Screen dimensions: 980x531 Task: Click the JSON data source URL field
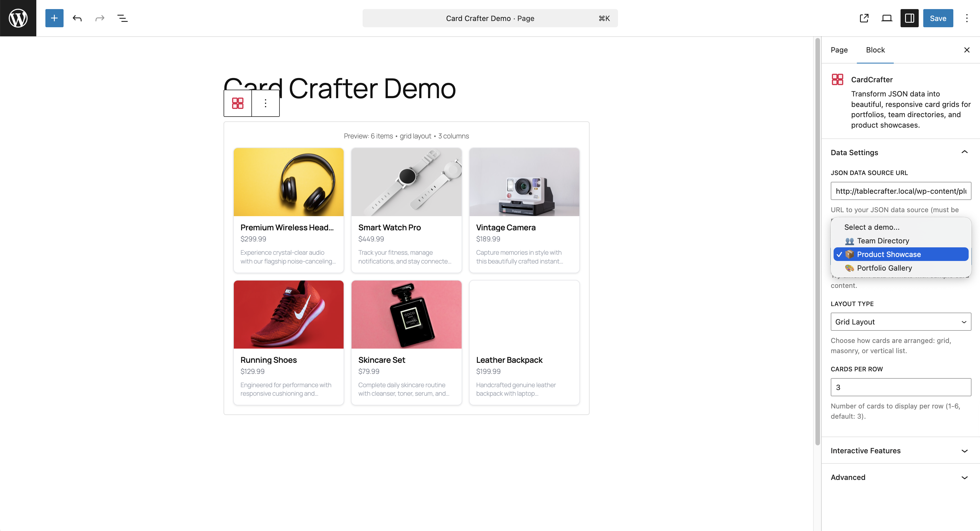click(x=901, y=191)
